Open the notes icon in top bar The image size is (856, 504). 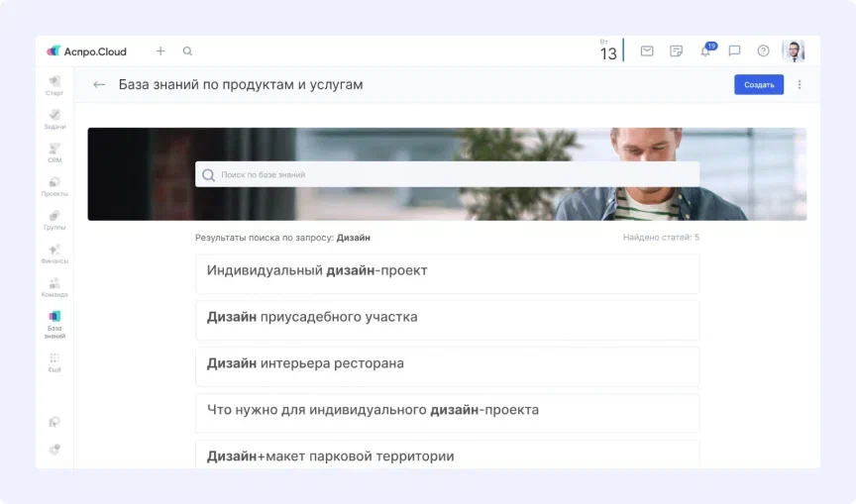[x=676, y=51]
